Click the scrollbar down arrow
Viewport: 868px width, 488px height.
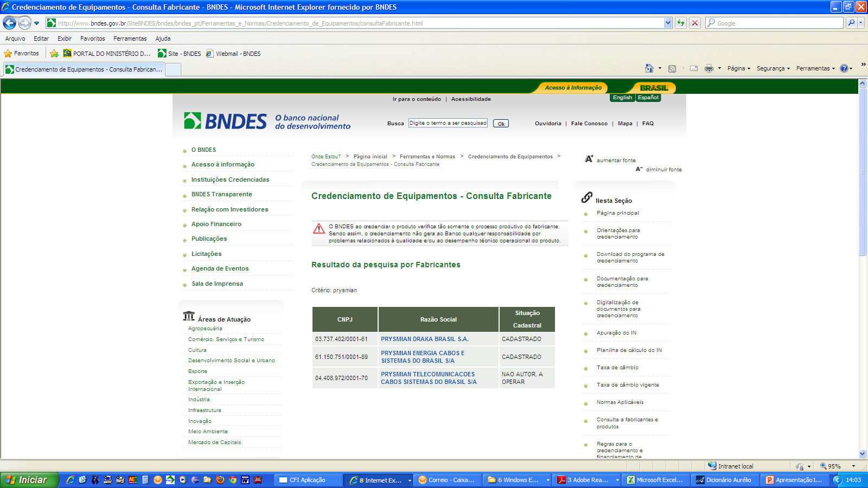(863, 454)
